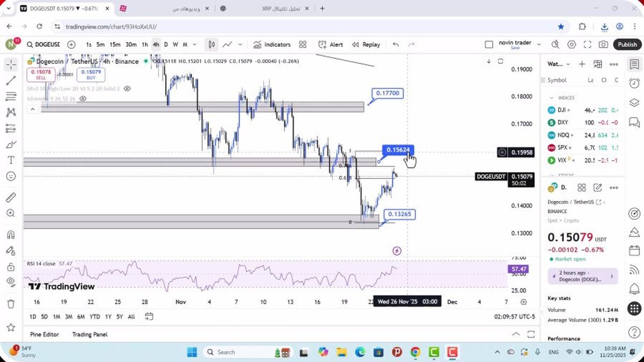Open watchlist advanced view icon
The height and width of the screenshot is (362, 644).
pyautogui.click(x=598, y=64)
